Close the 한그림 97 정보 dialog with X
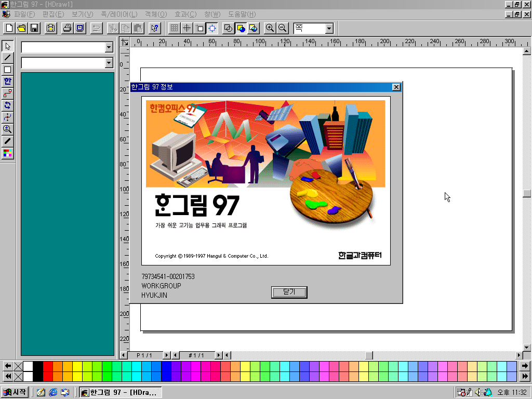 click(x=396, y=87)
